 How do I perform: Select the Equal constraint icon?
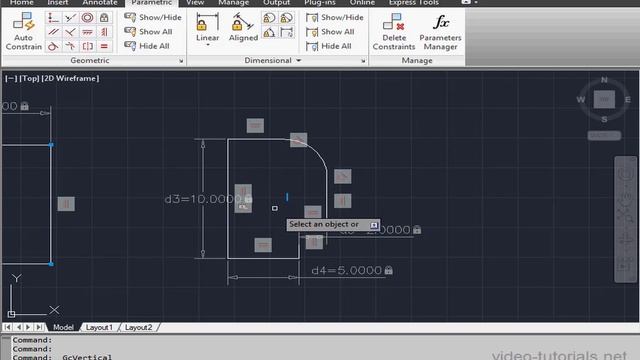pyautogui.click(x=104, y=46)
